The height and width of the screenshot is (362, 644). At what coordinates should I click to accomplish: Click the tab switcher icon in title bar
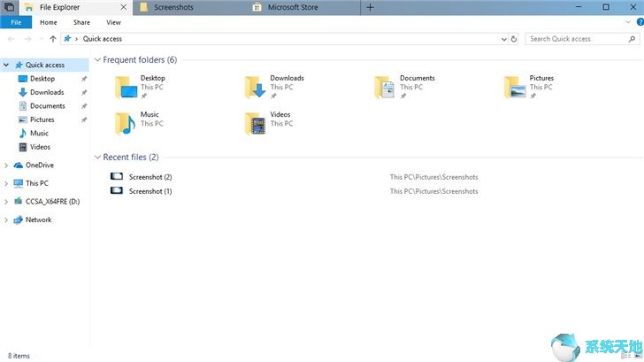tap(9, 7)
